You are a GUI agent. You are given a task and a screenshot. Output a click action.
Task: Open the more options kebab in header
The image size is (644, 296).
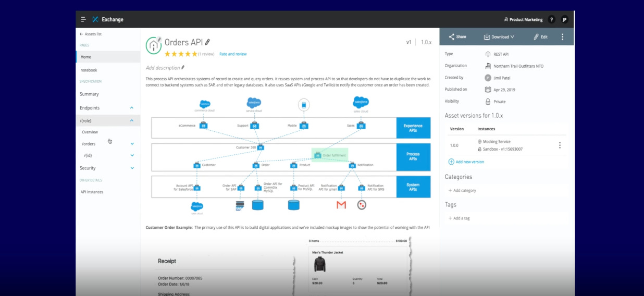562,37
